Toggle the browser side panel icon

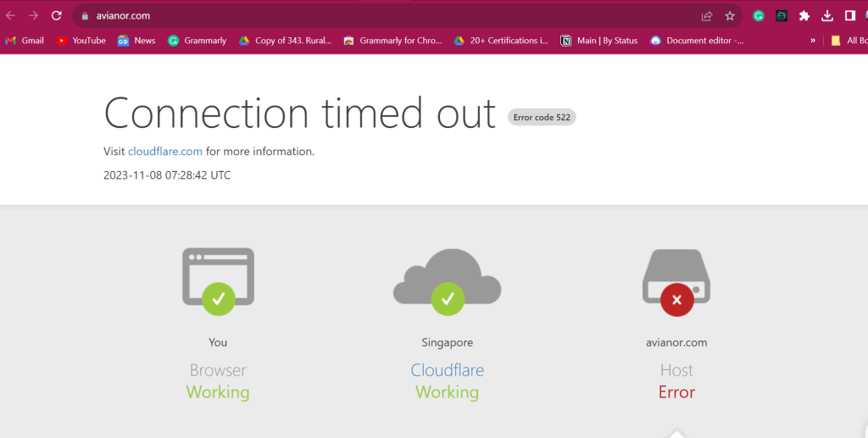[x=850, y=16]
